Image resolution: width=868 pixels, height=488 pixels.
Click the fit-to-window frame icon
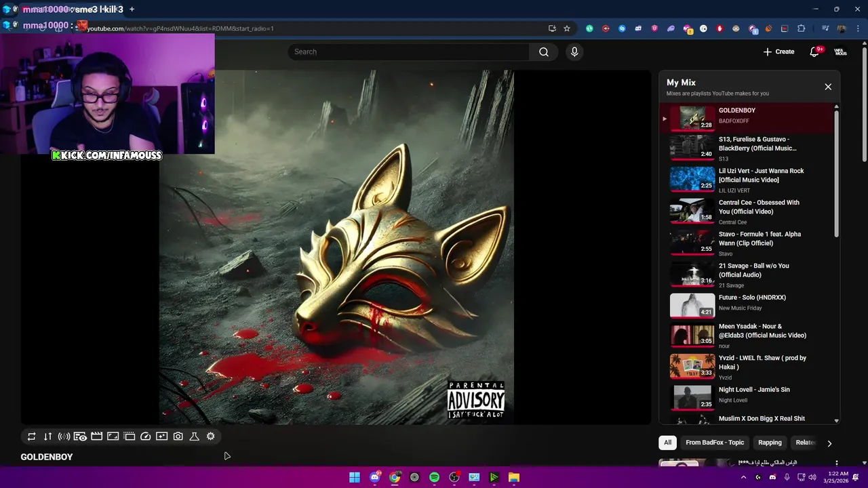point(113,436)
